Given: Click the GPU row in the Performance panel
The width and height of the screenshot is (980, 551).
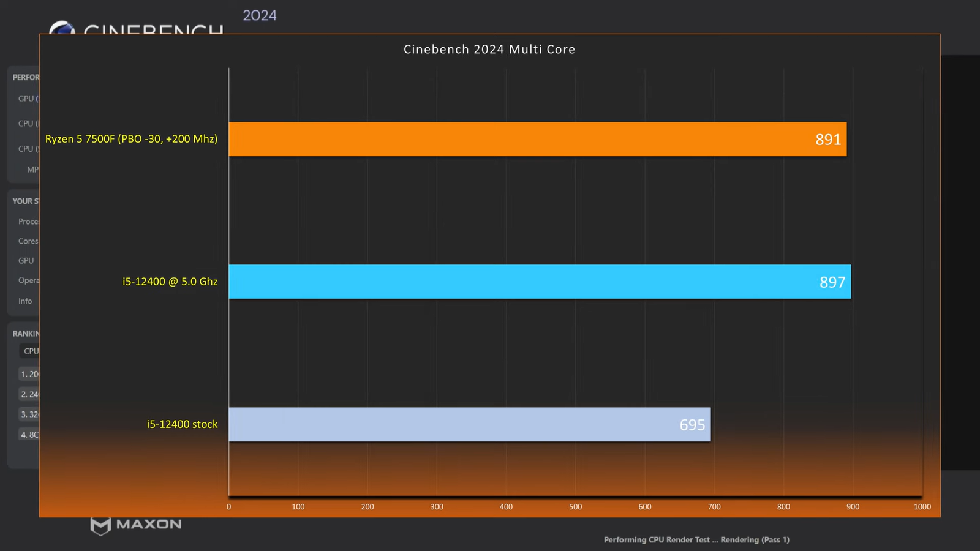Looking at the screenshot, I should click(x=28, y=99).
